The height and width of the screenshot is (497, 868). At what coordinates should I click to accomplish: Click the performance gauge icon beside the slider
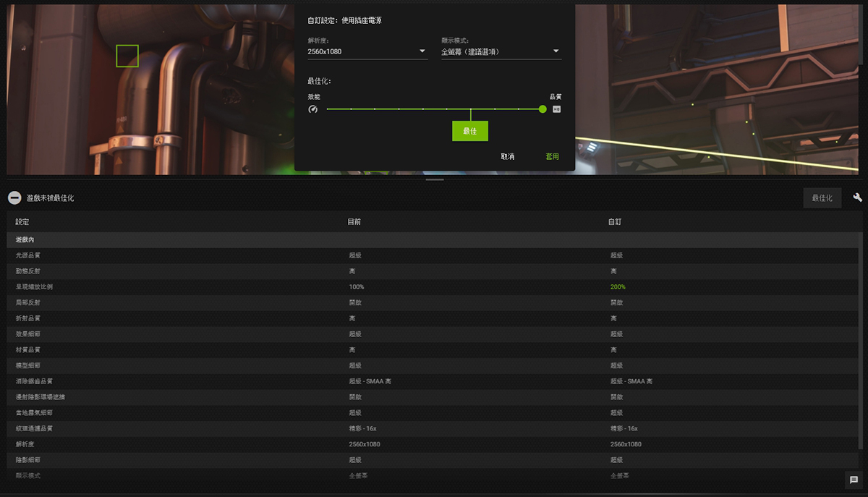coord(312,109)
